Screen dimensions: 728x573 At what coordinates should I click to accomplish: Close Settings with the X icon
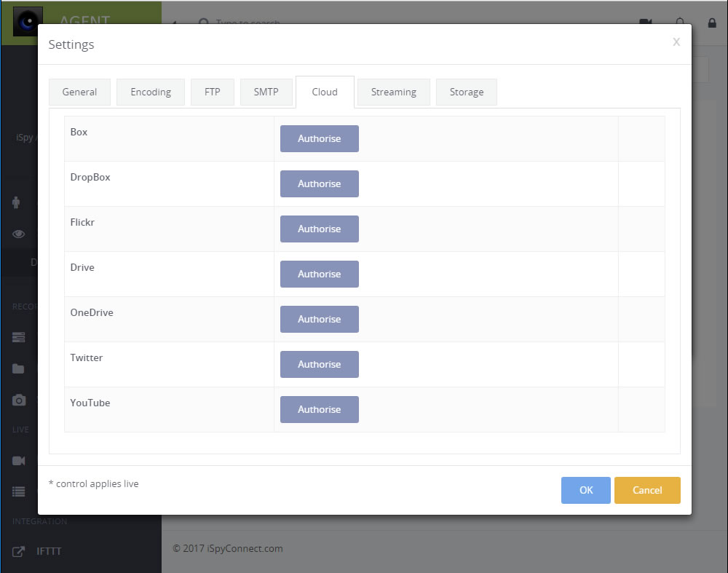pos(676,42)
